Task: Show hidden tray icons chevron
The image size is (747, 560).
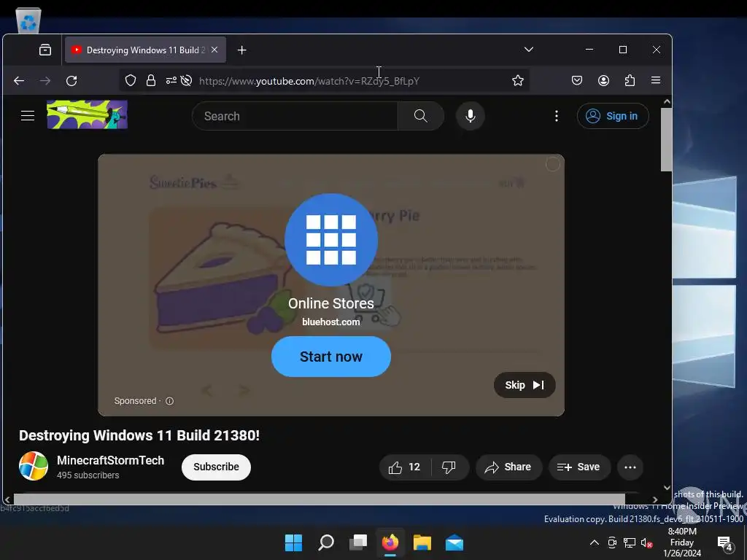Action: point(595,542)
